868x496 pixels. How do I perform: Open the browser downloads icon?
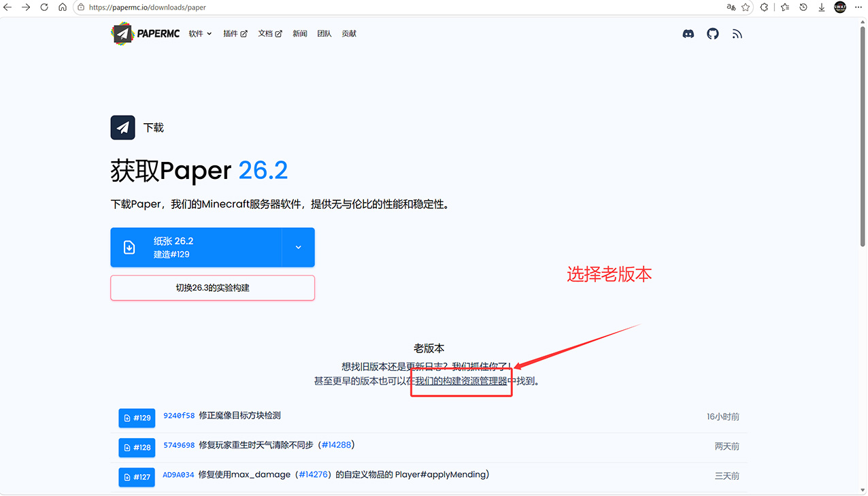[x=822, y=7]
